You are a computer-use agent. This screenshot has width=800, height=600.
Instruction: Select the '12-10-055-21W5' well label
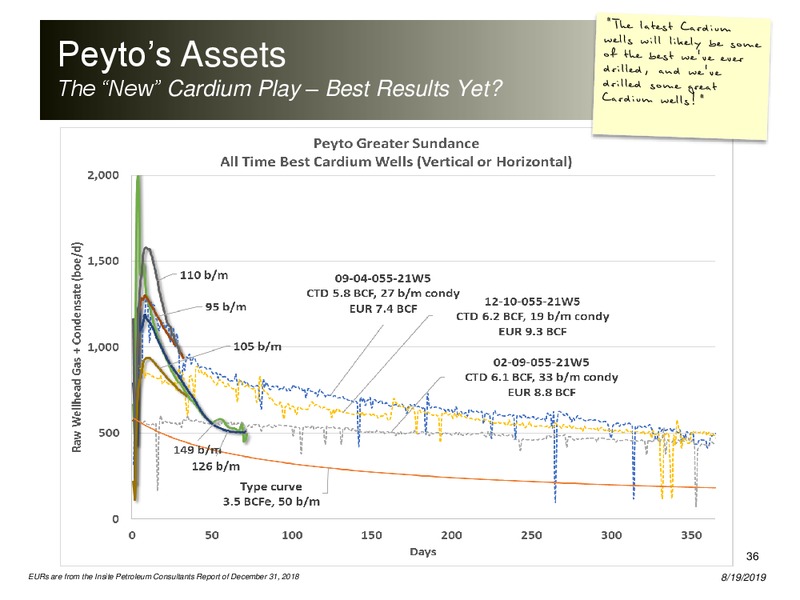point(532,301)
